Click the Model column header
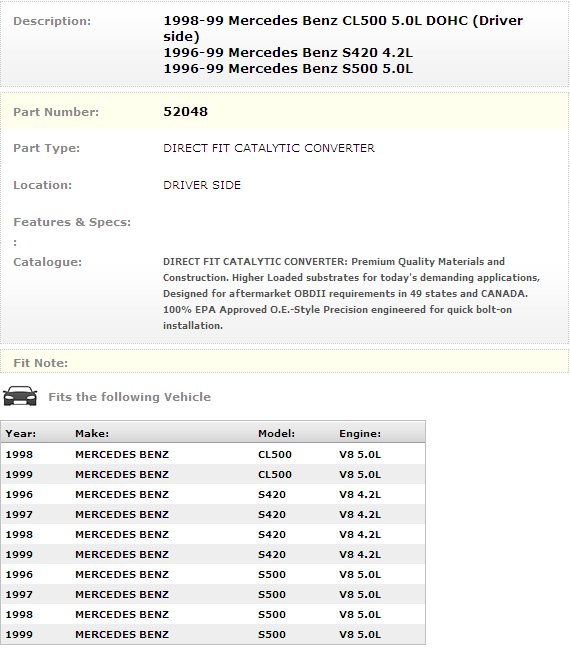Image resolution: width=570 pixels, height=664 pixels. point(277,433)
